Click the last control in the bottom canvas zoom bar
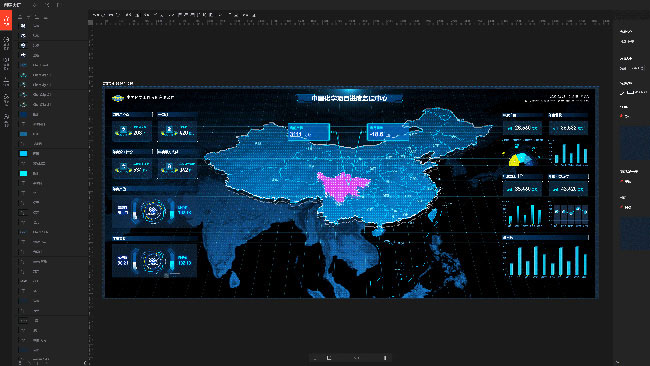The image size is (650, 366). click(385, 358)
